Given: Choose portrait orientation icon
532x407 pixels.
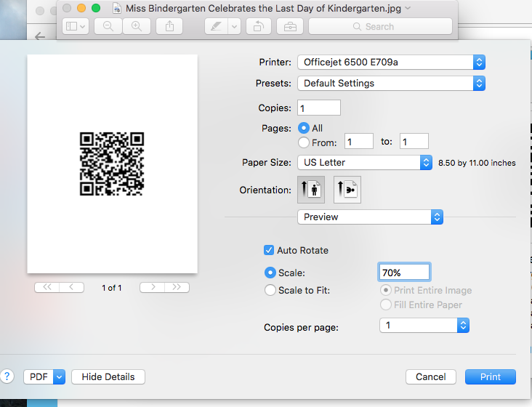Looking at the screenshot, I should point(311,190).
